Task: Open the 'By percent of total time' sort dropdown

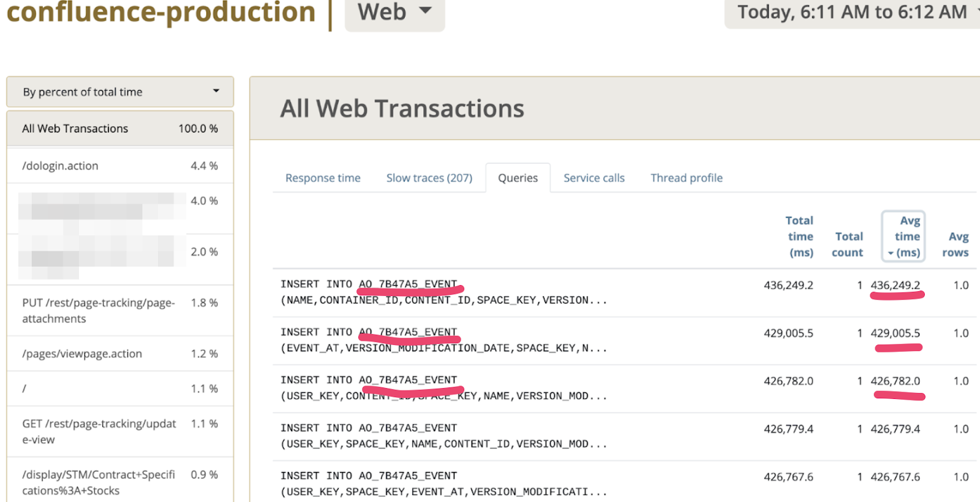Action: click(x=120, y=92)
